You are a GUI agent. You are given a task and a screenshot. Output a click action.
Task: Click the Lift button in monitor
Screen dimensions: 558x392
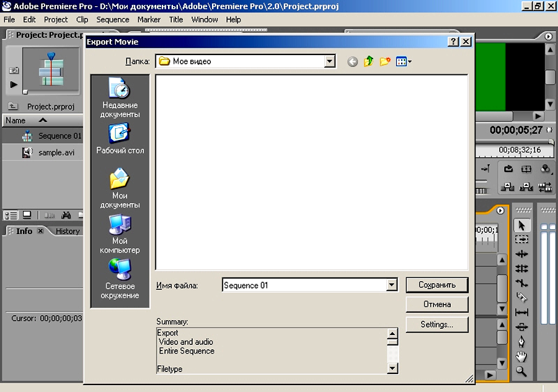pyautogui.click(x=507, y=186)
